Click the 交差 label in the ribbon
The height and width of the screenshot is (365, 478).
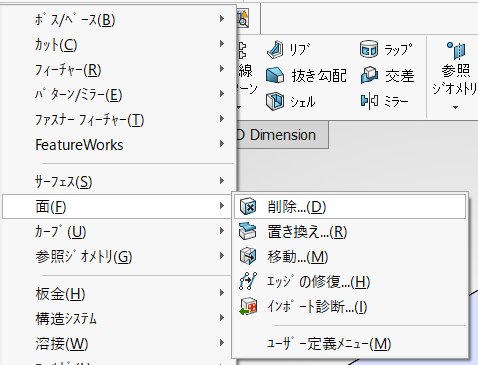pyautogui.click(x=400, y=76)
